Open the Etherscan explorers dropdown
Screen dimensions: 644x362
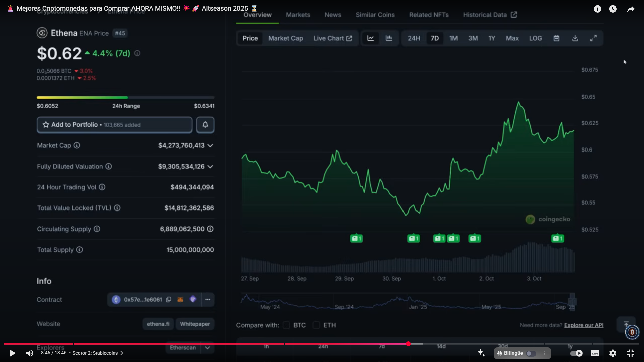pyautogui.click(x=207, y=348)
